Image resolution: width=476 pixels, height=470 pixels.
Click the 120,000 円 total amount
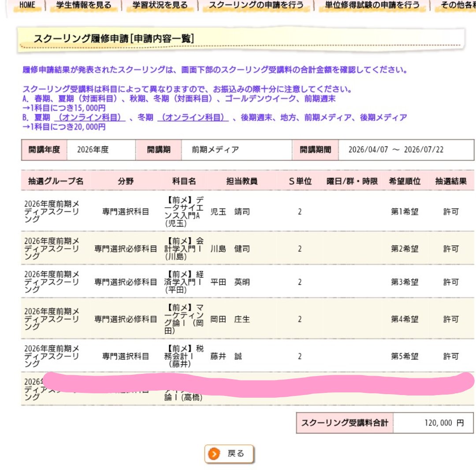point(444,423)
